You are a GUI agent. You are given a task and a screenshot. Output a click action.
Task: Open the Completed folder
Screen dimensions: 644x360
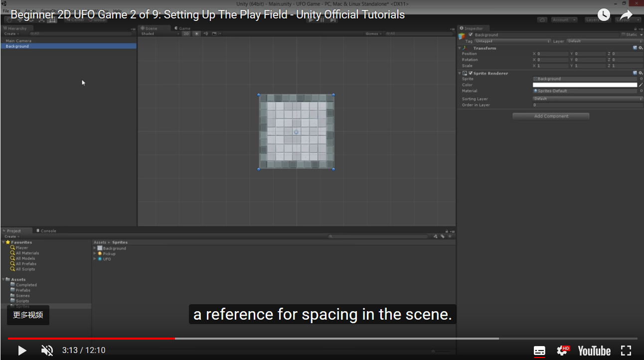[23, 285]
